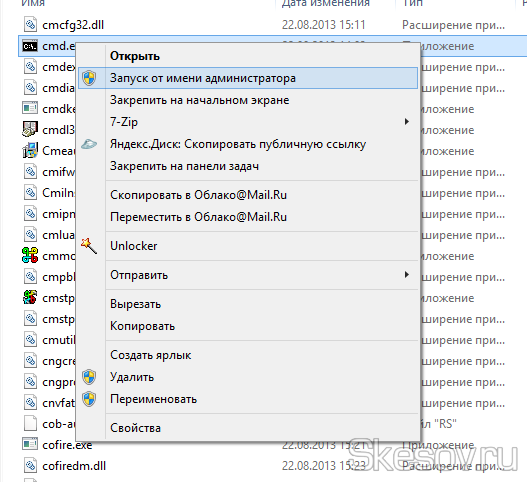The image size is (527, 482).
Task: Click the cmdkey application window icon
Action: (30, 109)
